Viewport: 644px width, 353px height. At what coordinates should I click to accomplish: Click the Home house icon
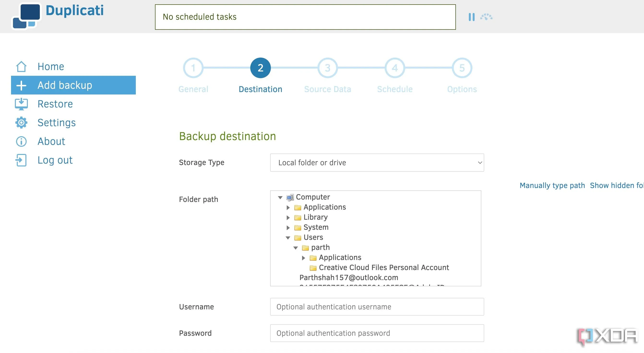21,66
